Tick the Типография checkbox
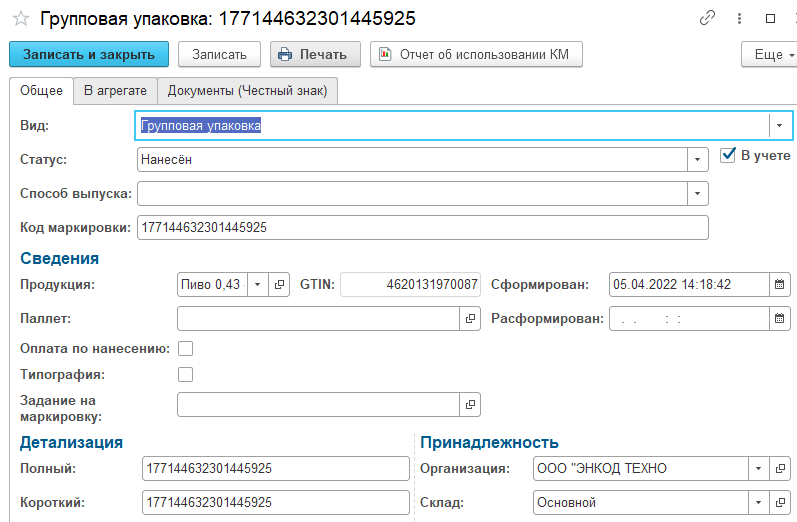Viewport: 797px width, 522px height. coord(185,374)
